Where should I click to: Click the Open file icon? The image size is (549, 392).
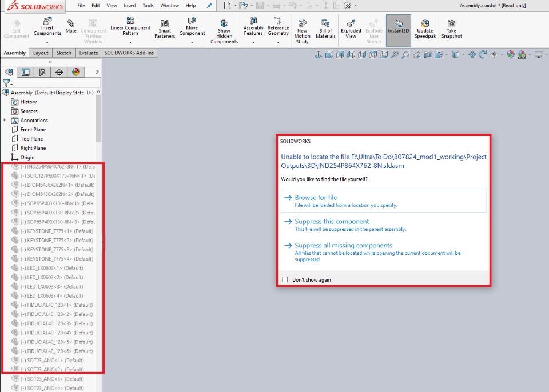[x=244, y=5]
